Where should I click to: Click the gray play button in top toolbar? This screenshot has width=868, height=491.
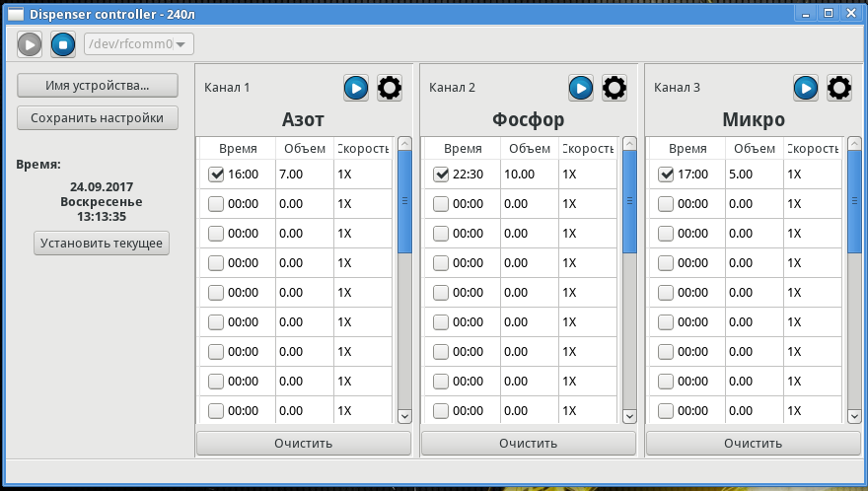(30, 43)
